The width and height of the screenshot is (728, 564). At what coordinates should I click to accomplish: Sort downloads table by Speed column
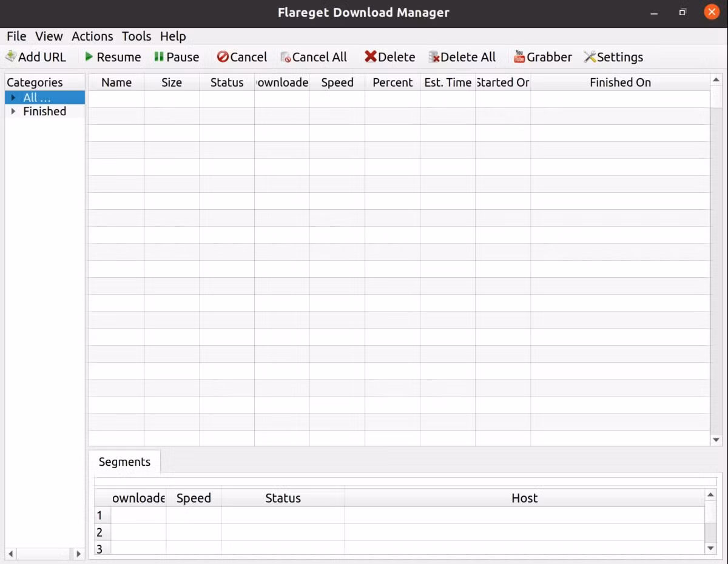click(337, 82)
